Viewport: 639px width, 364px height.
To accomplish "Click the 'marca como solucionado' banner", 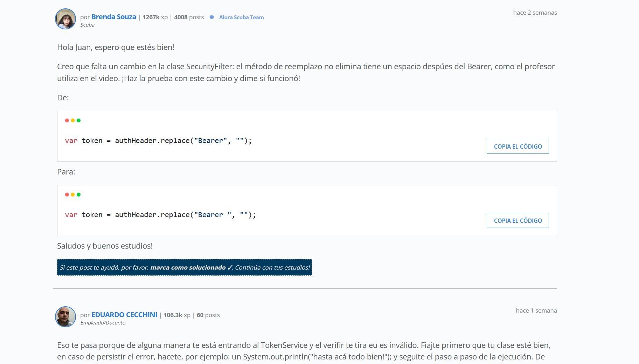I will (185, 267).
